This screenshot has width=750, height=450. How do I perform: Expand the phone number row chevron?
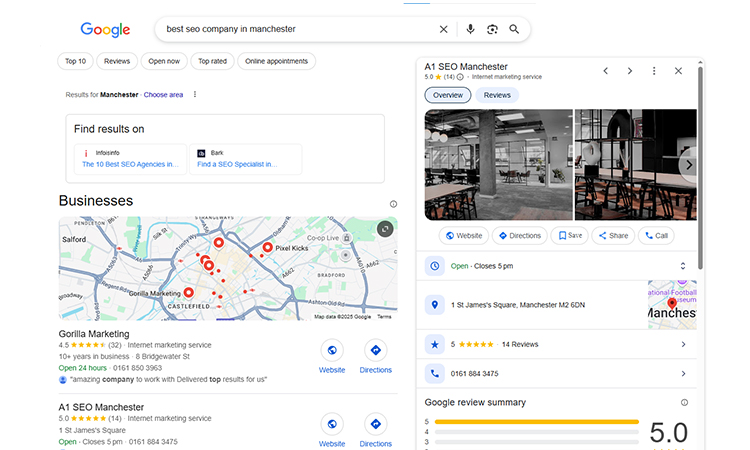click(684, 373)
